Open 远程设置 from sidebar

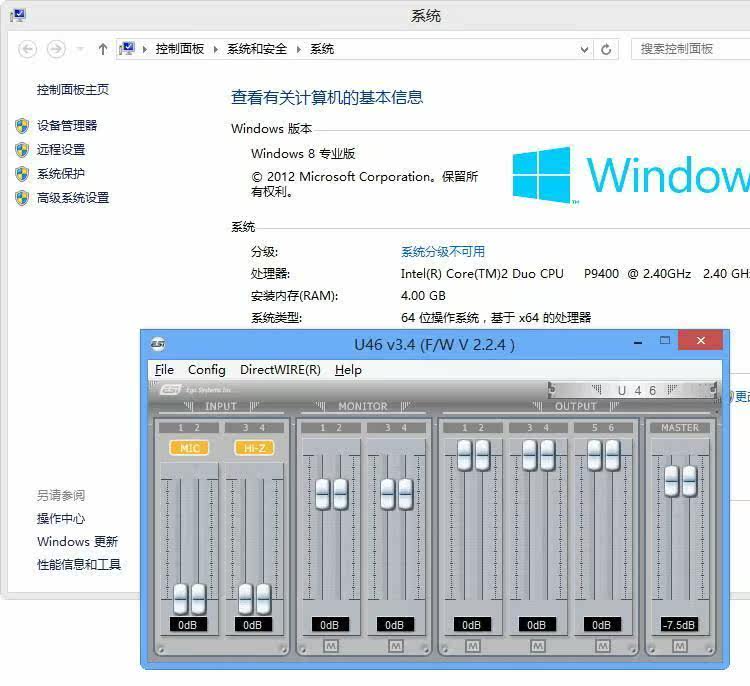point(61,150)
